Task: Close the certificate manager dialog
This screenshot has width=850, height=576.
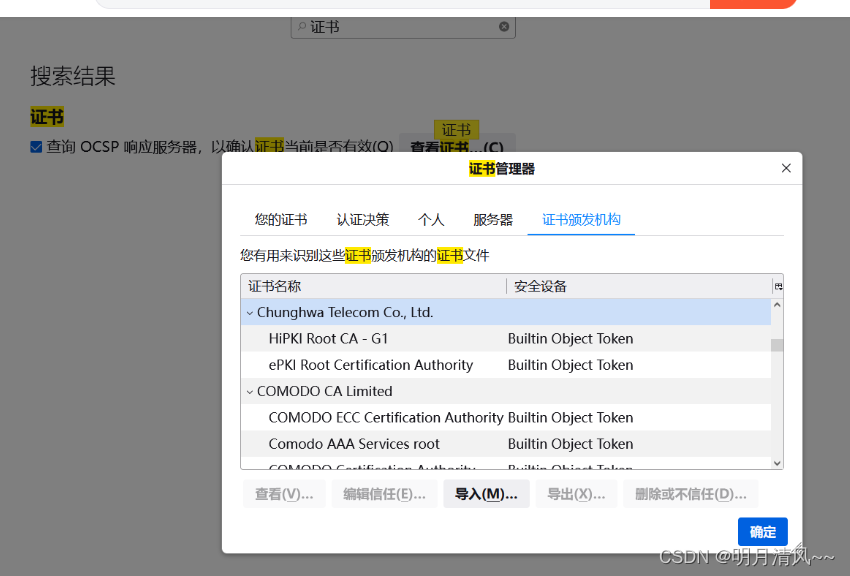Action: (x=786, y=168)
